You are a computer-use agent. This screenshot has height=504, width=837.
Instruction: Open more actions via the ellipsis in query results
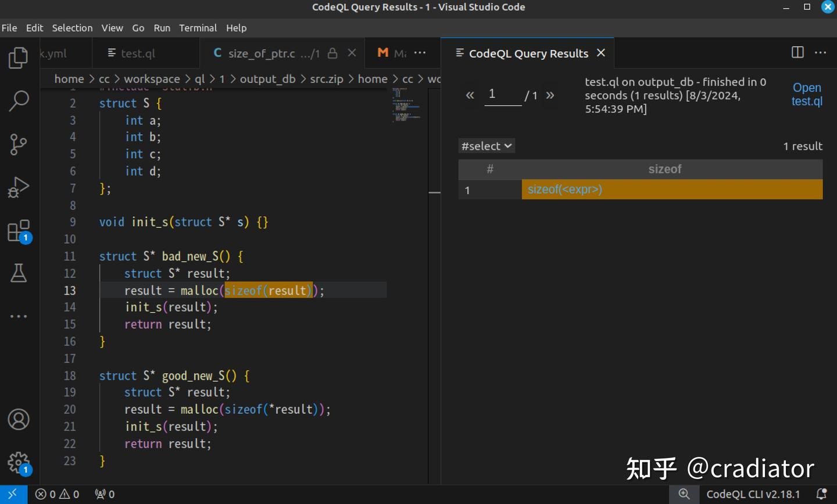821,52
